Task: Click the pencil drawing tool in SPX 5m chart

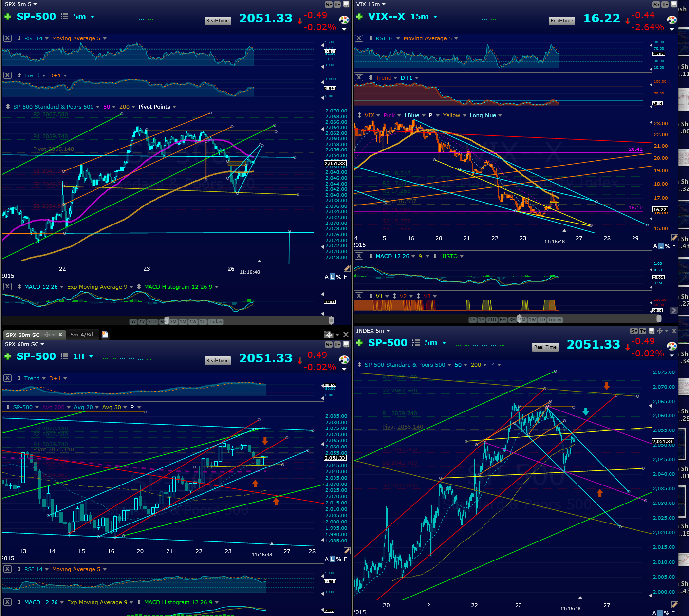Action: pyautogui.click(x=347, y=268)
